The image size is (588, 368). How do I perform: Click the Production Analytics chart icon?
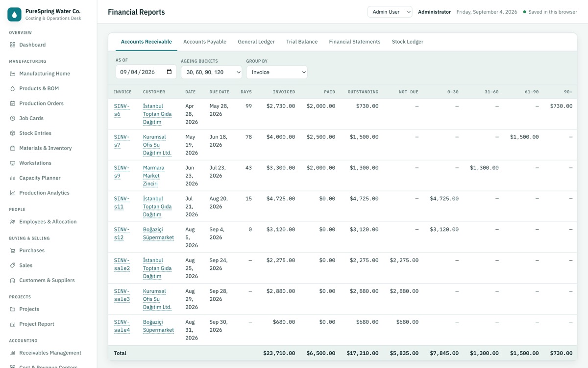pyautogui.click(x=13, y=193)
